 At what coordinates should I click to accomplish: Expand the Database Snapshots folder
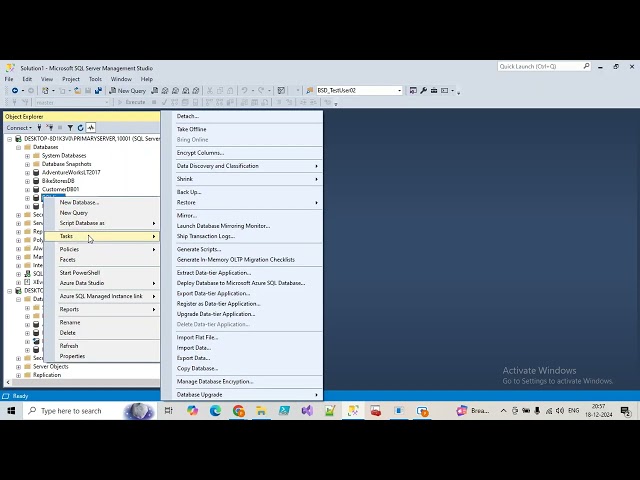pos(27,164)
